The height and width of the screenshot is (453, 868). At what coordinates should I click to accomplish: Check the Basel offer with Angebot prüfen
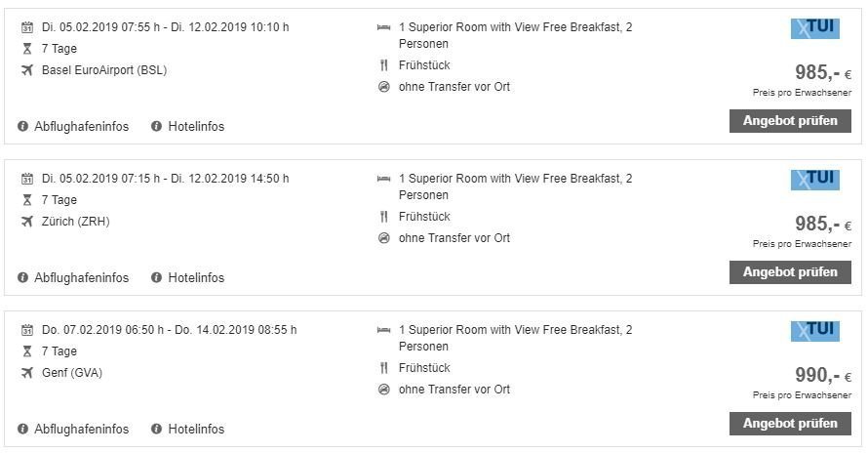[x=790, y=121]
